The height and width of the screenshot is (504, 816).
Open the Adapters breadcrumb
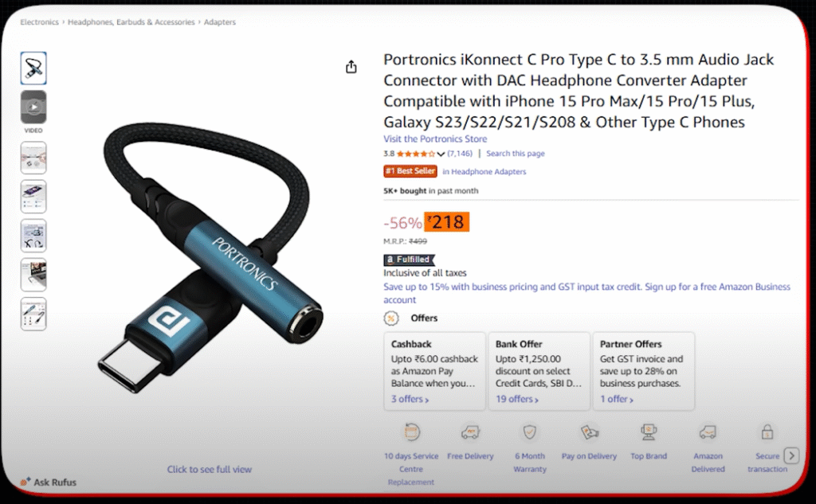point(221,22)
